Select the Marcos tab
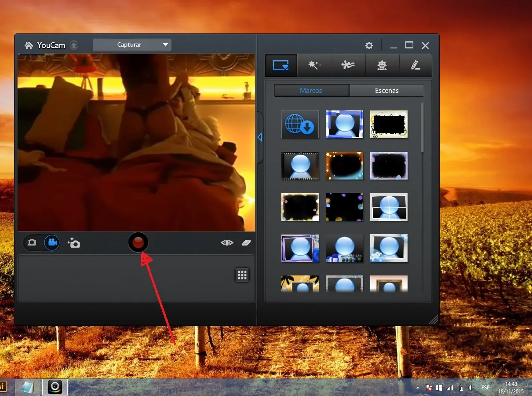The width and height of the screenshot is (532, 396). point(311,90)
